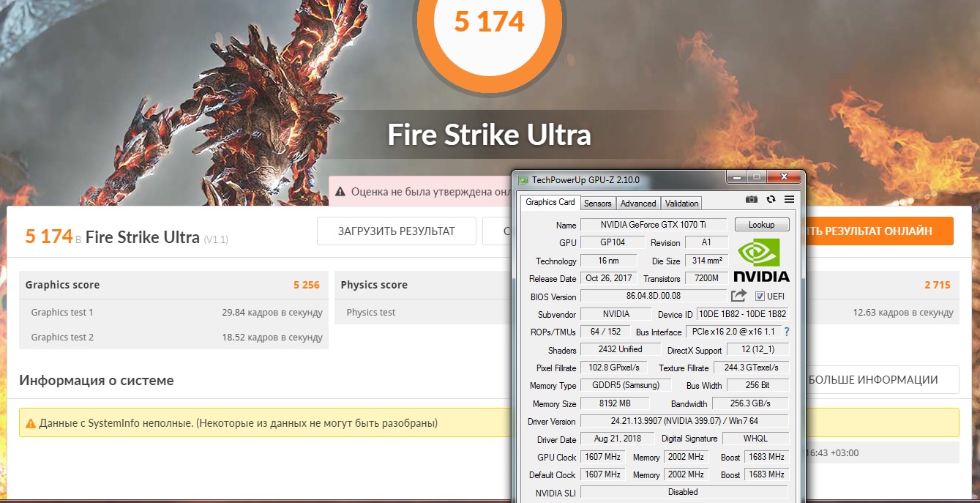Switch to the Graphics Card tab

(x=550, y=202)
